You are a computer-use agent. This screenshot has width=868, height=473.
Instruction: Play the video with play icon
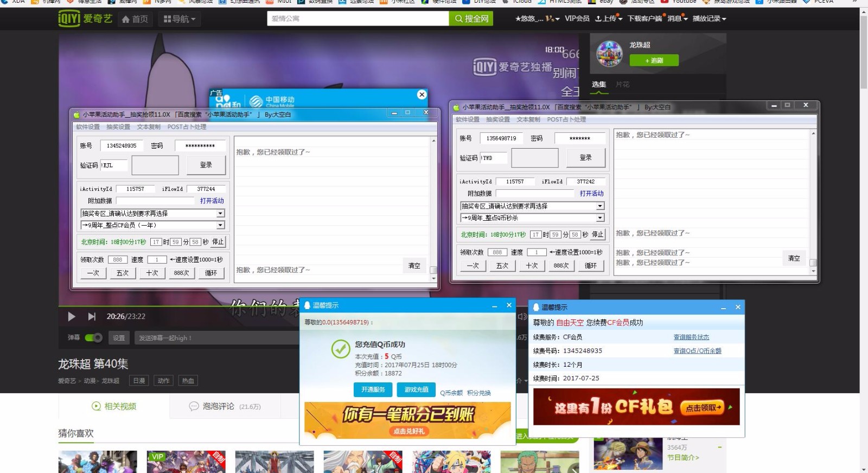point(72,316)
